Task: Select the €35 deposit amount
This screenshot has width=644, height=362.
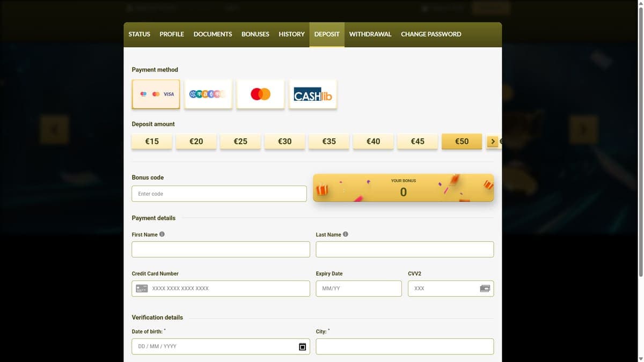Action: 329,142
